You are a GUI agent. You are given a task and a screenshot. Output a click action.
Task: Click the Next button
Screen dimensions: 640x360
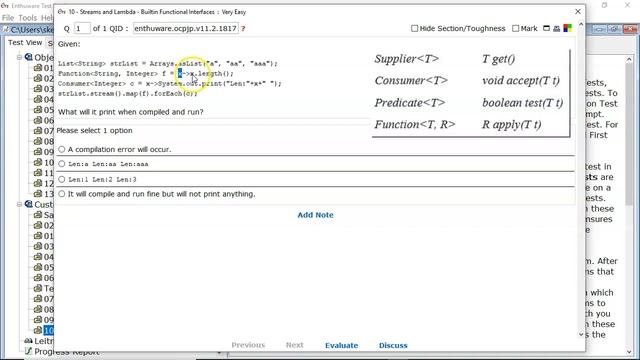click(x=294, y=345)
